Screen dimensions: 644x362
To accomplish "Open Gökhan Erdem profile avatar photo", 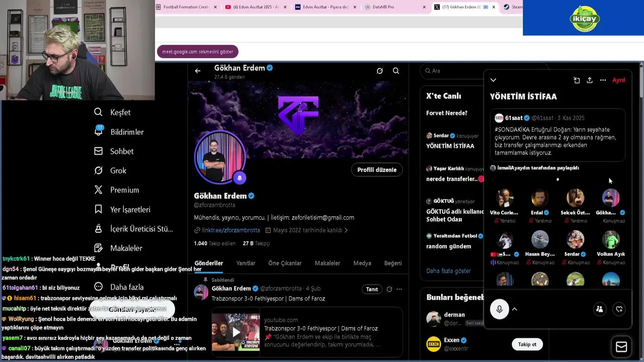I will point(220,157).
